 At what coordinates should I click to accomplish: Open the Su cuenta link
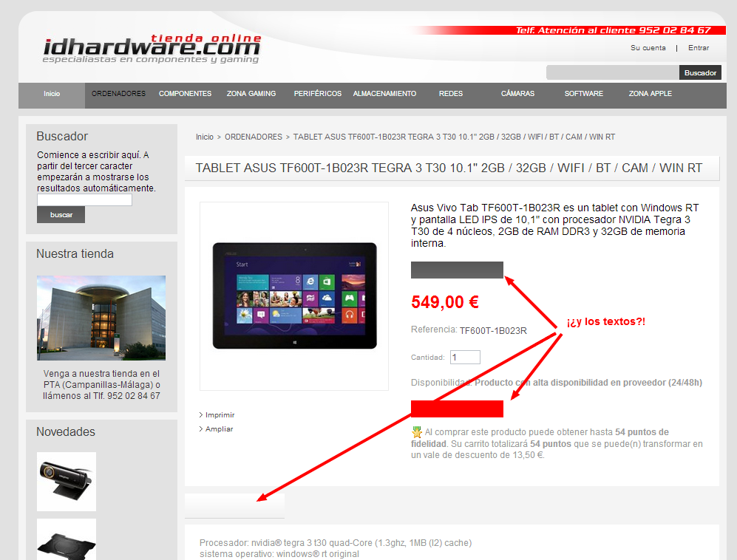click(x=648, y=48)
